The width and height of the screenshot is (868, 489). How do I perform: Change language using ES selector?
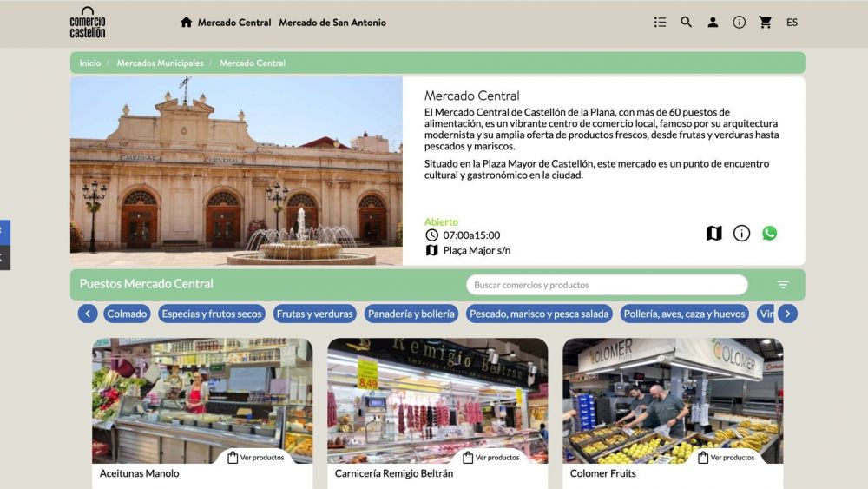[x=792, y=23]
